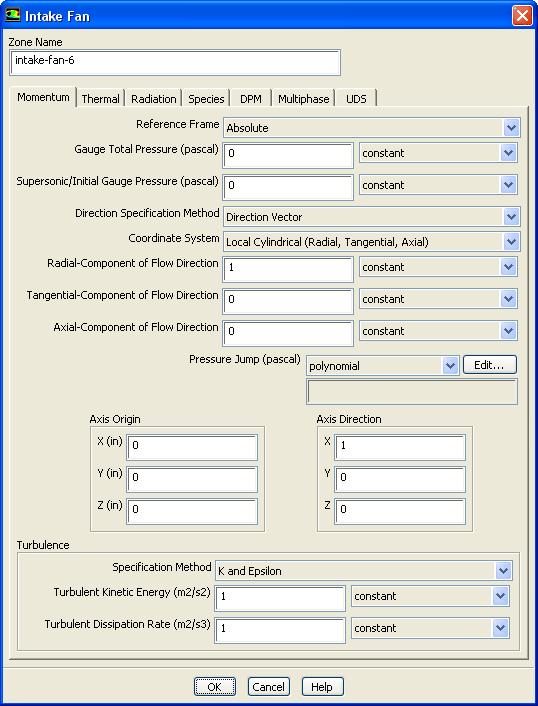Open Turbulent Dissipation Rate constant dropdown
The image size is (538, 706).
tap(430, 628)
